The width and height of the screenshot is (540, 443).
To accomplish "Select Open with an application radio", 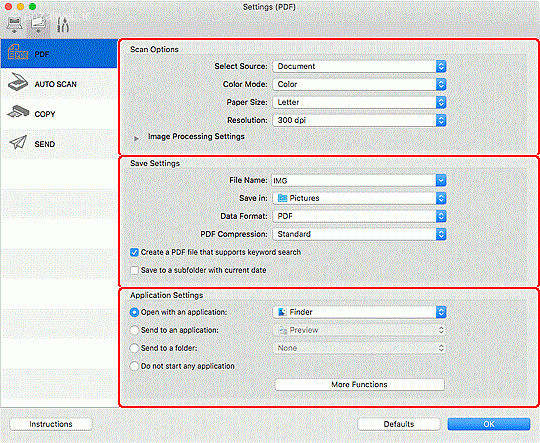I will tap(134, 312).
